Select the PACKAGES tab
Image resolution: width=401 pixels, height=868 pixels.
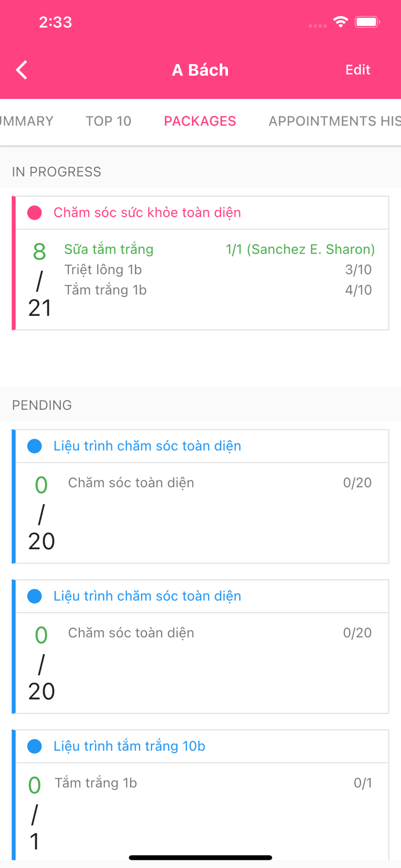click(200, 121)
